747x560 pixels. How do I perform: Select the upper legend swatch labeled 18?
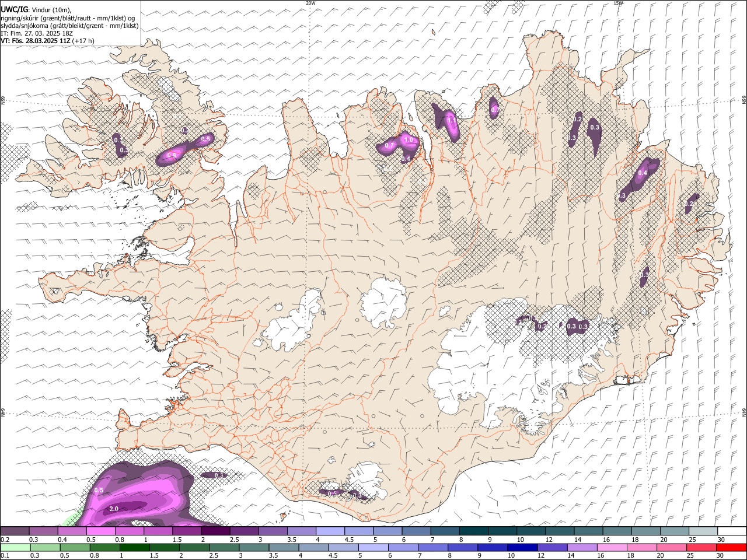point(645,531)
